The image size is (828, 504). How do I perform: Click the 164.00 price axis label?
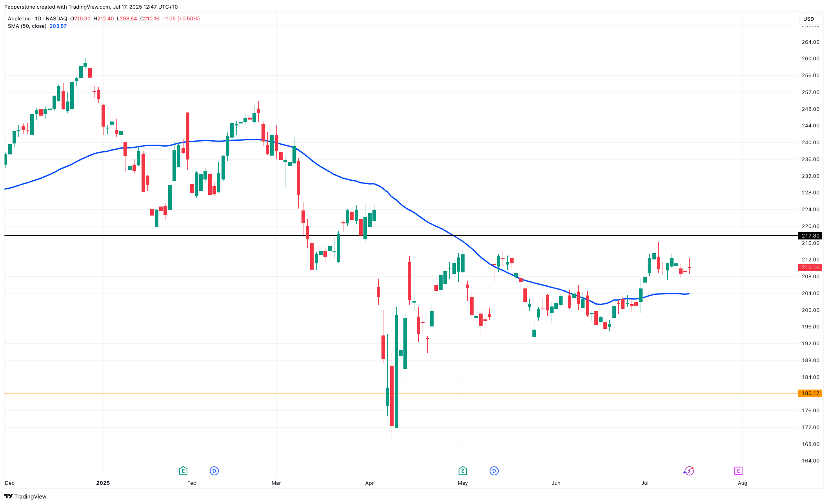coord(810,460)
